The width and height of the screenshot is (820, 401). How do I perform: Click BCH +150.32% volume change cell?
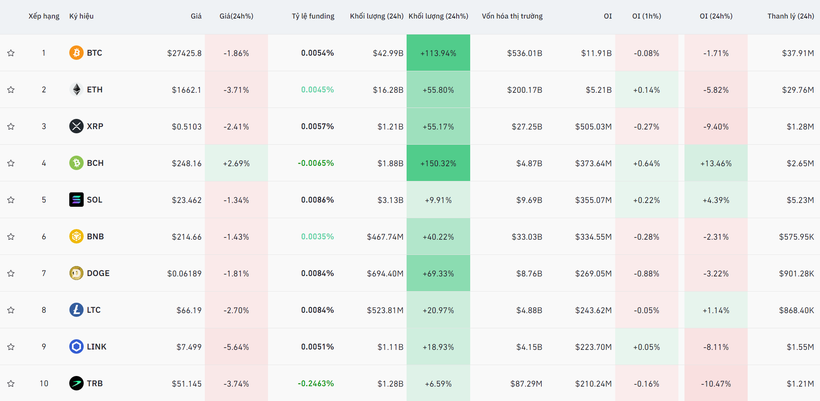coord(438,163)
